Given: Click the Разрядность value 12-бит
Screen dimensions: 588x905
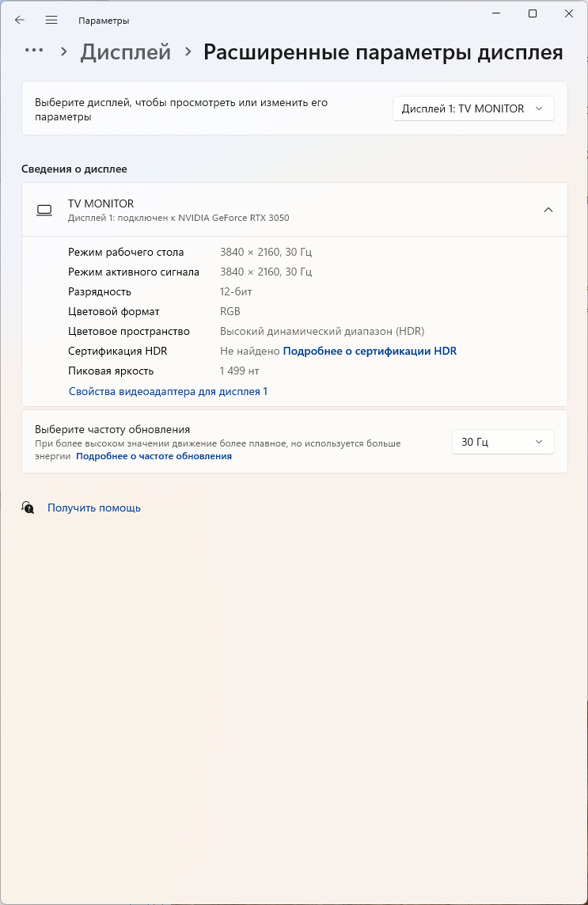Looking at the screenshot, I should [236, 291].
